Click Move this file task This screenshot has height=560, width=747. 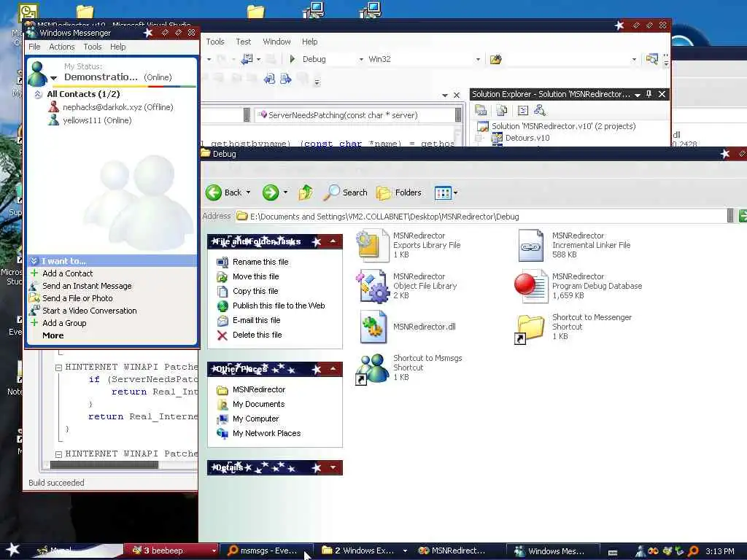click(x=256, y=276)
